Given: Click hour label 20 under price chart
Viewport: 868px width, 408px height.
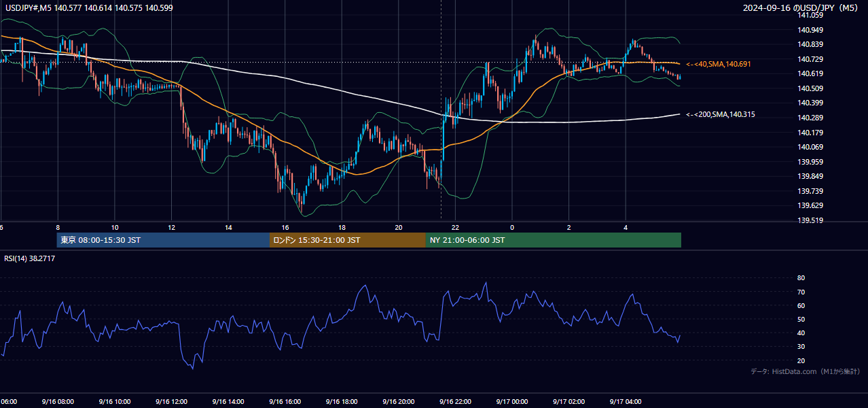Looking at the screenshot, I should (x=399, y=227).
